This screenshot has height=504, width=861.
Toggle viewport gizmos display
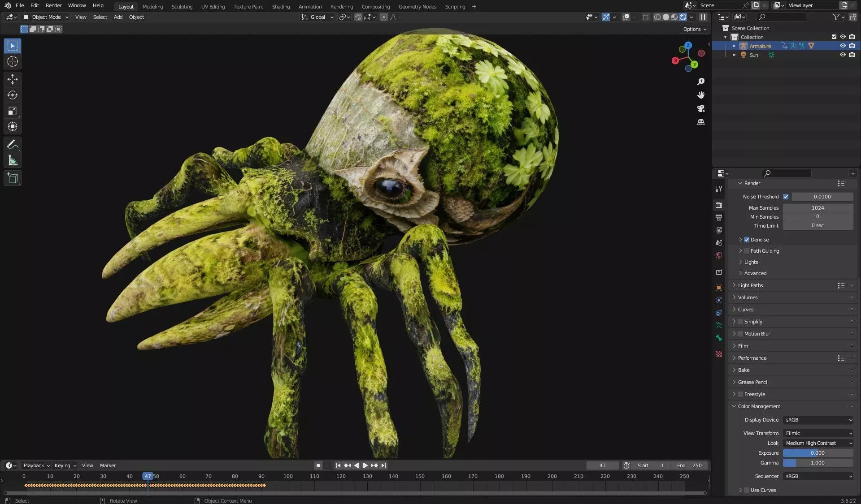pos(606,17)
